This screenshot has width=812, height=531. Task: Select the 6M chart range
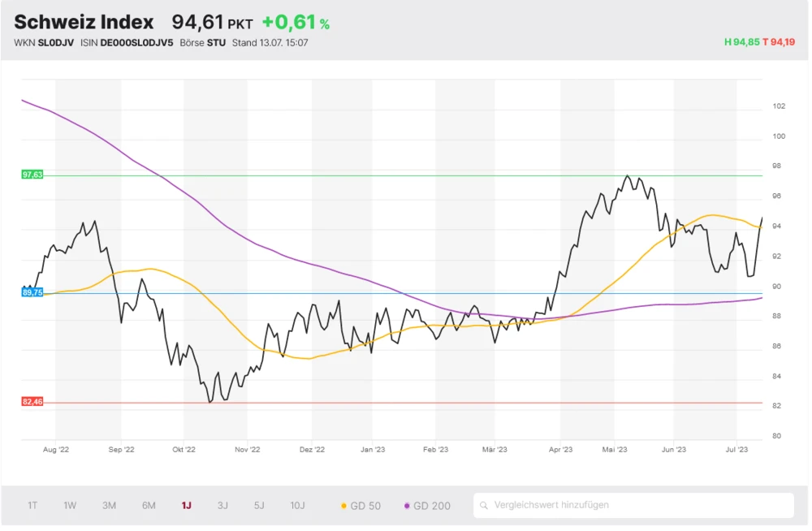[149, 506]
